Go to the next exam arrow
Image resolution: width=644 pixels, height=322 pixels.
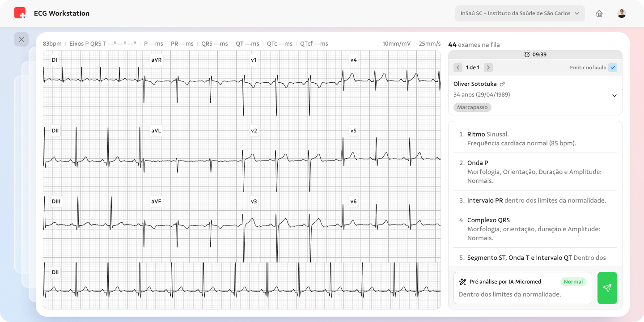coord(488,68)
